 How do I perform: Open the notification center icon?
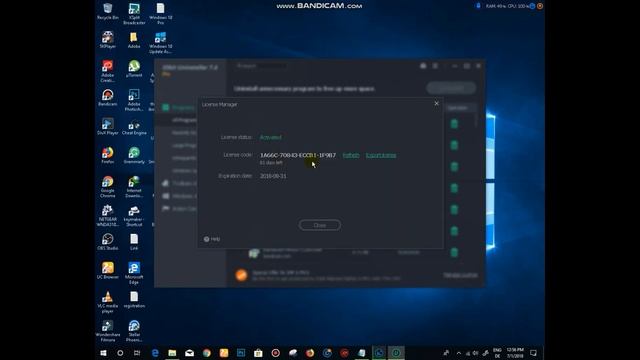(x=533, y=353)
